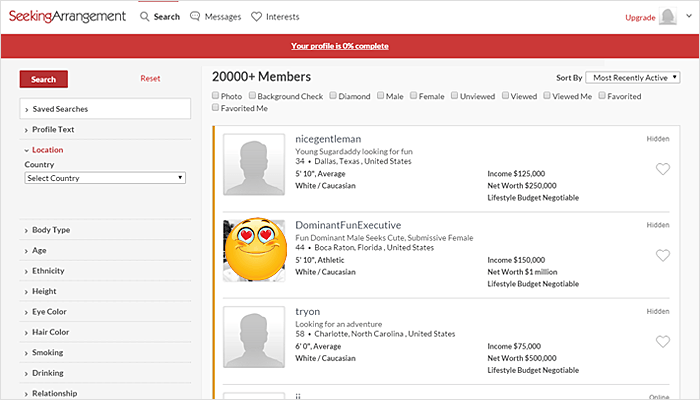Expand the Hair Color filter
Image resolution: width=700 pixels, height=400 pixels.
pos(105,332)
